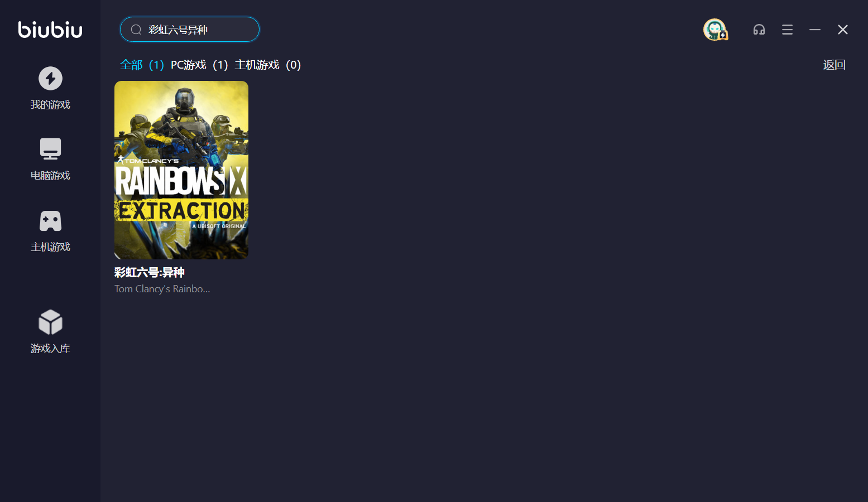The height and width of the screenshot is (502, 868).
Task: Click the lightning badge on the avatar
Action: (x=723, y=35)
